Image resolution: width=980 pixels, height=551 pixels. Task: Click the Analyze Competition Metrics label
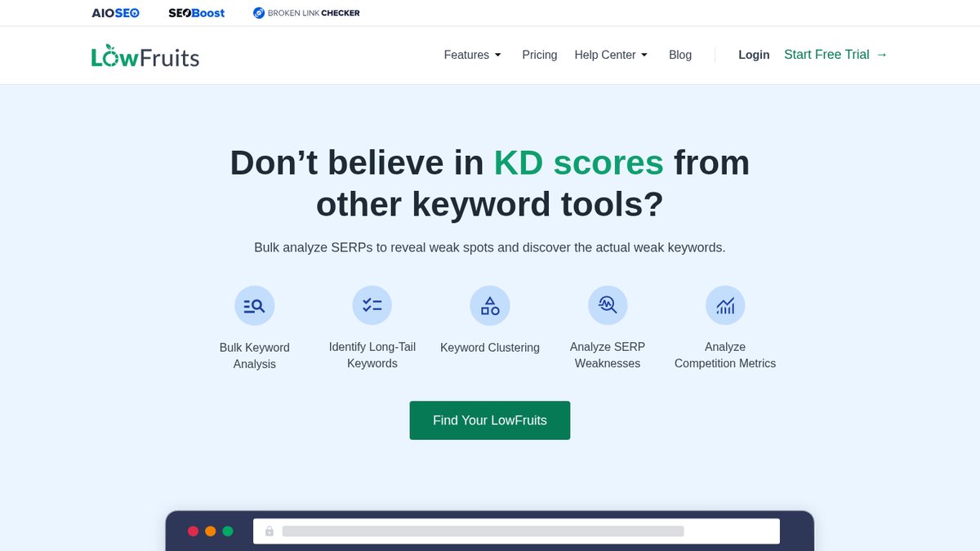coord(725,355)
